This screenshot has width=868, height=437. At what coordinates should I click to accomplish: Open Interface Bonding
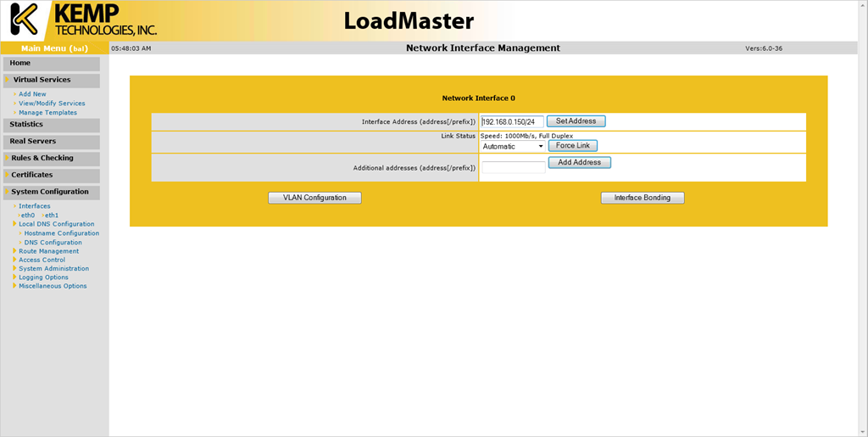tap(643, 198)
